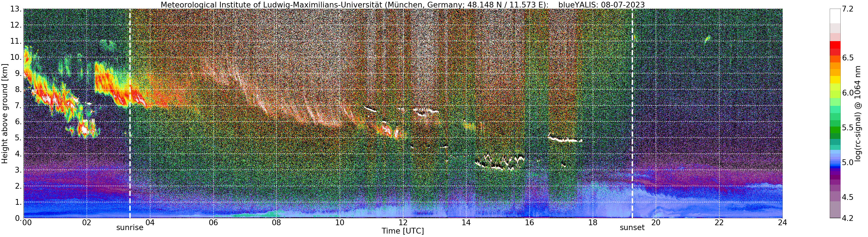868x237 pixels.
Task: Click the y-axis tick label '10.'
Action: click(x=16, y=57)
